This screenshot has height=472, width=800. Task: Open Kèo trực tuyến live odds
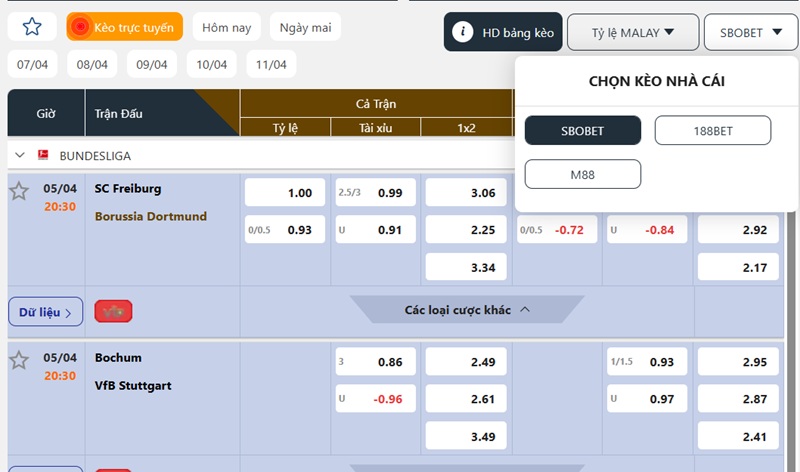point(124,27)
